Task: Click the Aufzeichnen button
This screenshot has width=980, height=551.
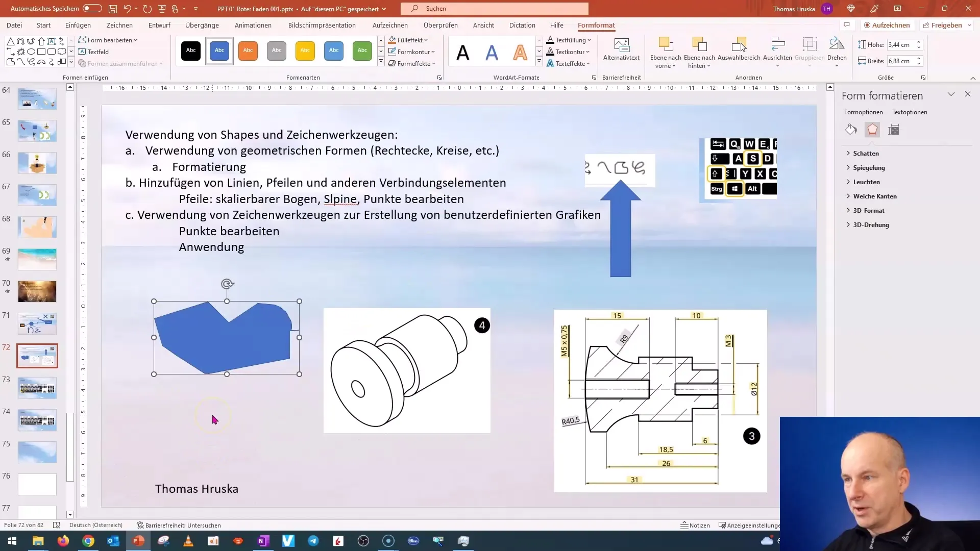Action: click(x=887, y=25)
